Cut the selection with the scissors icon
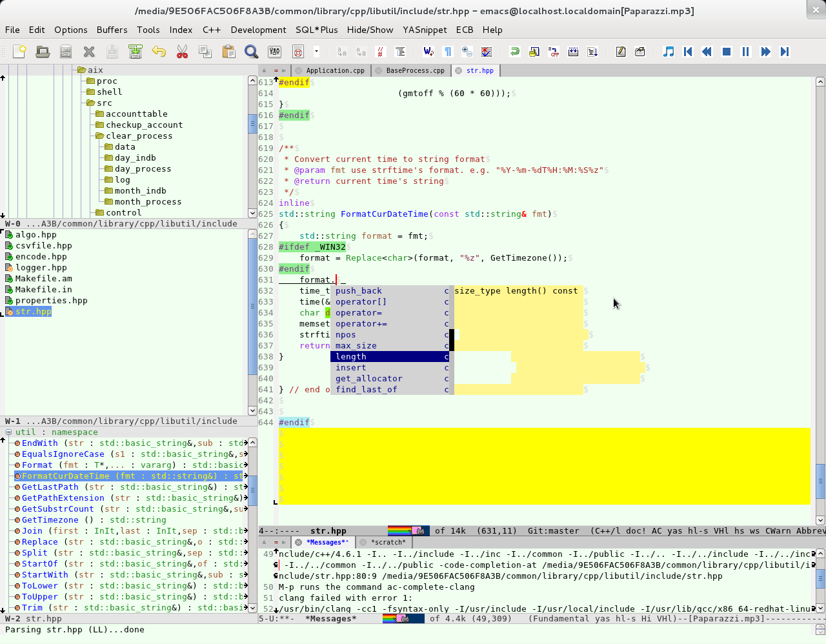 (x=182, y=52)
